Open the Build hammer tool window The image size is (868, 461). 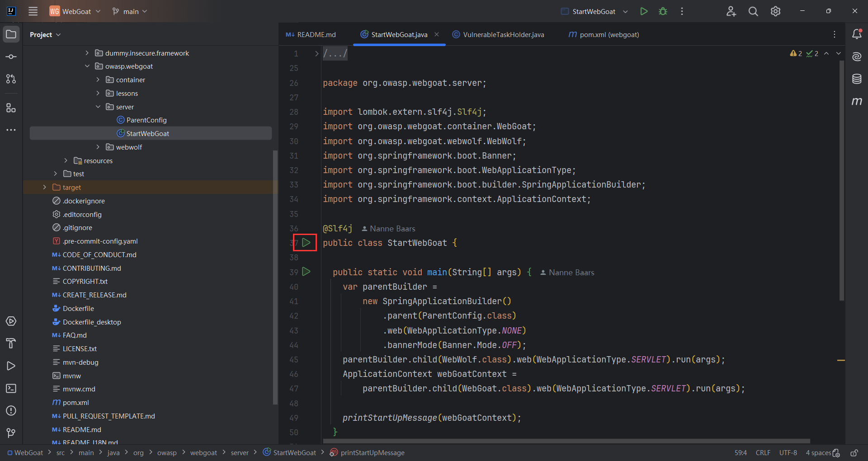click(11, 343)
